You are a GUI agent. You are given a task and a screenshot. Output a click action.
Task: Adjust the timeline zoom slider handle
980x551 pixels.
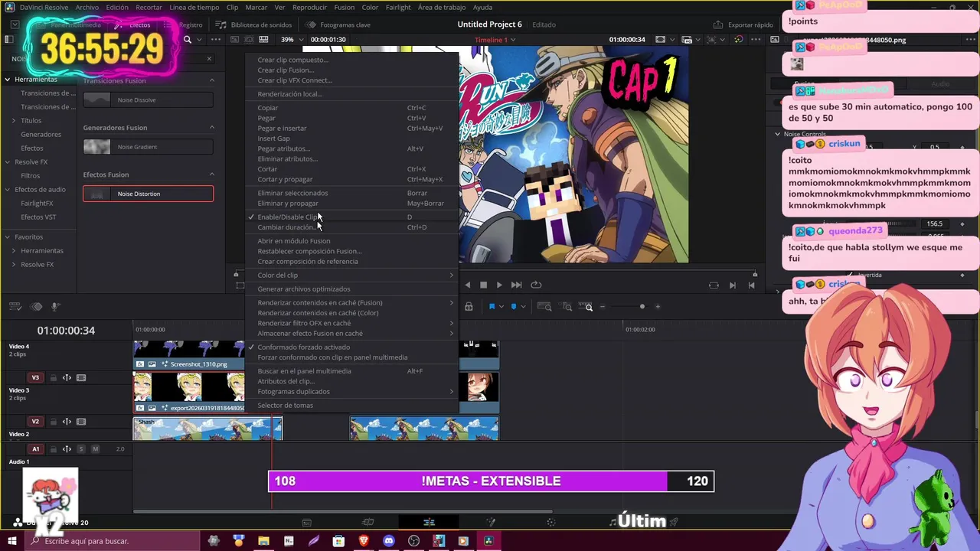coord(642,307)
